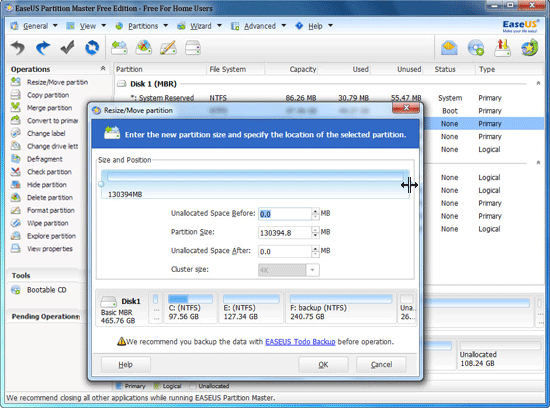Select the E: (NTFS) 127.34 GB block
The width and height of the screenshot is (550, 408).
click(251, 308)
